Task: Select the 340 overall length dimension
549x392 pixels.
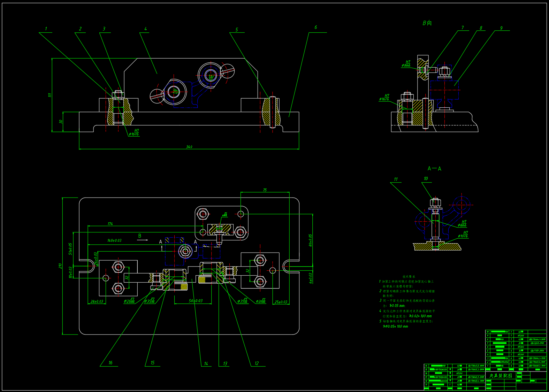Action: (x=189, y=147)
